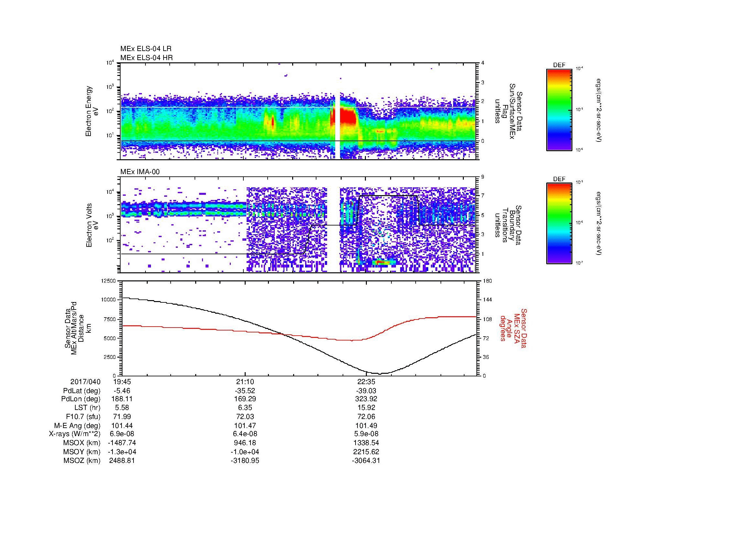Click the PdLat value -39.03
756x534 pixels.
(366, 391)
